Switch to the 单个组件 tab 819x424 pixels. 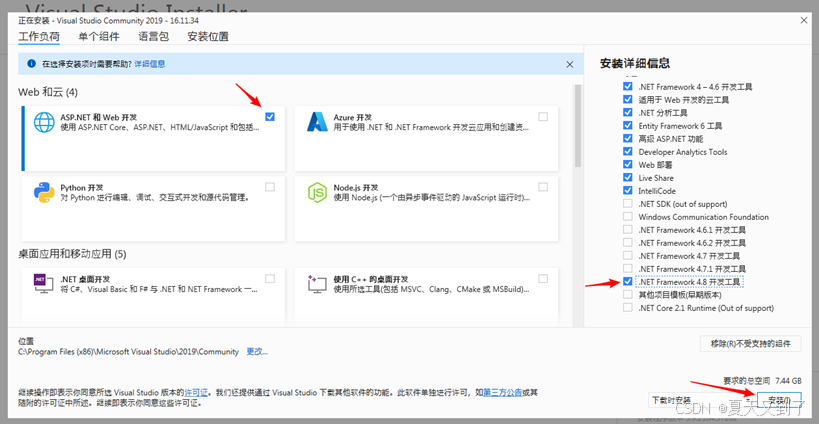[99, 37]
